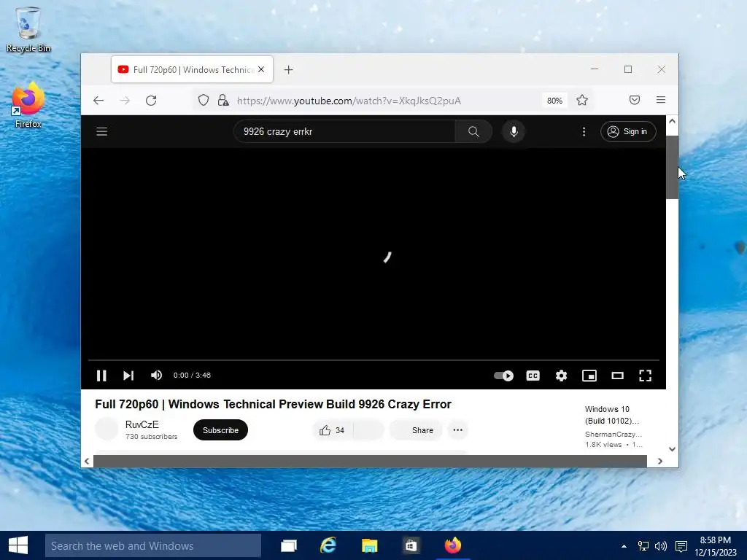Open Firefox application menu

[661, 100]
